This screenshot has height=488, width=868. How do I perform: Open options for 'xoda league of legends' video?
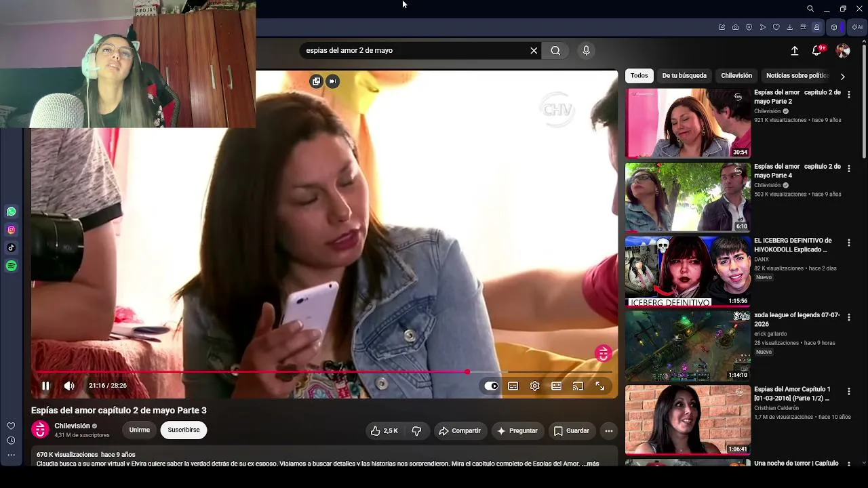point(848,317)
